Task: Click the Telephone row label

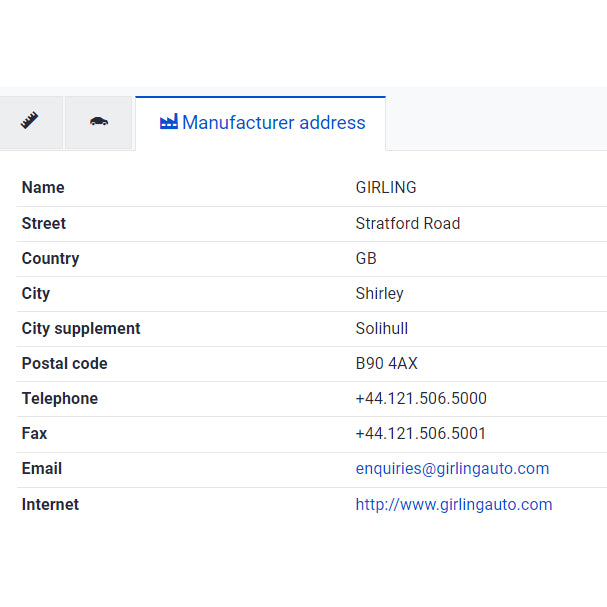Action: 60,399
